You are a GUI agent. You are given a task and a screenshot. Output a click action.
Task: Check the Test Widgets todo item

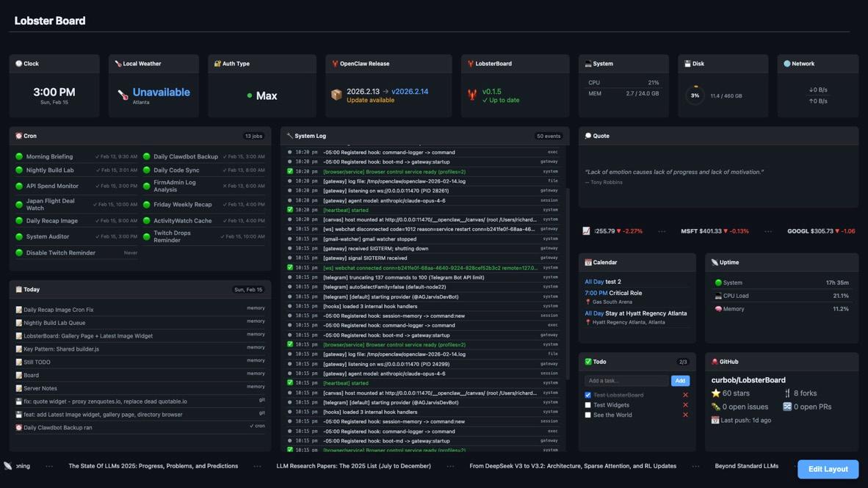tap(587, 404)
